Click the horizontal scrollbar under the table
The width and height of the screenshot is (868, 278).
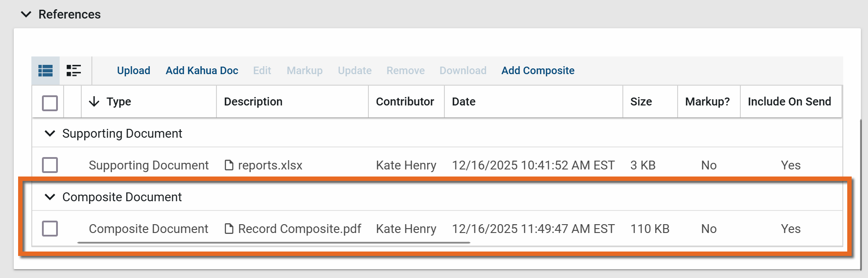click(274, 243)
